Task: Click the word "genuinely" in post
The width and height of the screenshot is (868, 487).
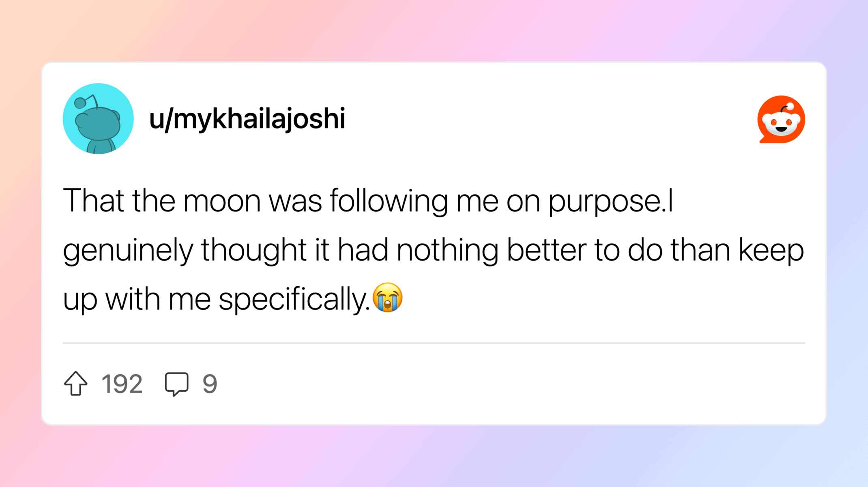Action: click(127, 251)
